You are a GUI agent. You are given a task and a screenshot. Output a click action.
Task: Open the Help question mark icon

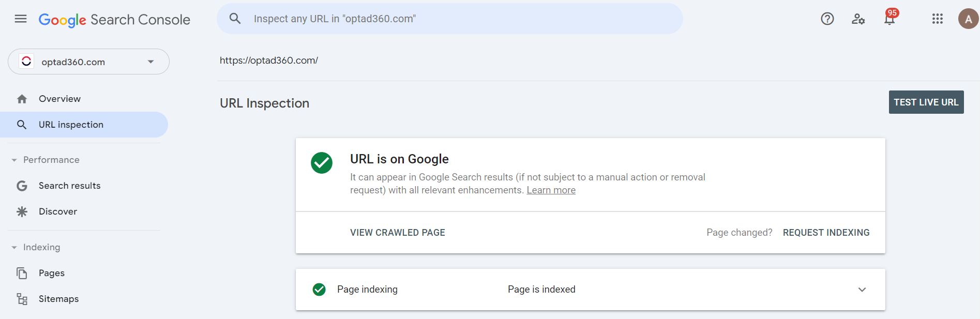pyautogui.click(x=827, y=19)
